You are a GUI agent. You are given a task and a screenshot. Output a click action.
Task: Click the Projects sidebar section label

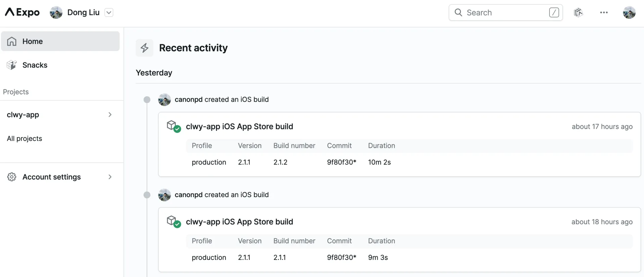pos(16,92)
